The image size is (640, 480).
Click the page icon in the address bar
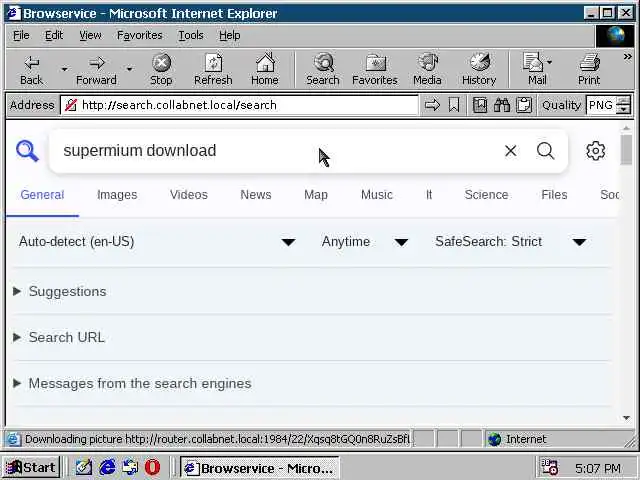(71, 105)
